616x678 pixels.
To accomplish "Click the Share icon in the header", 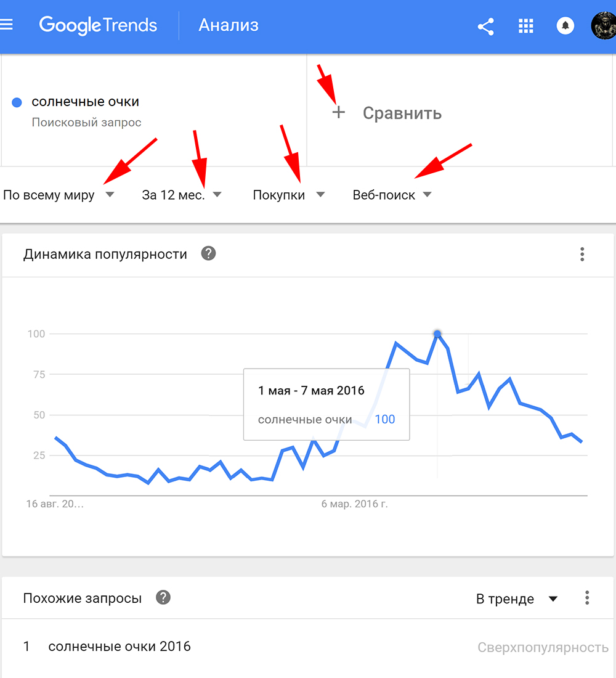I will (x=485, y=26).
